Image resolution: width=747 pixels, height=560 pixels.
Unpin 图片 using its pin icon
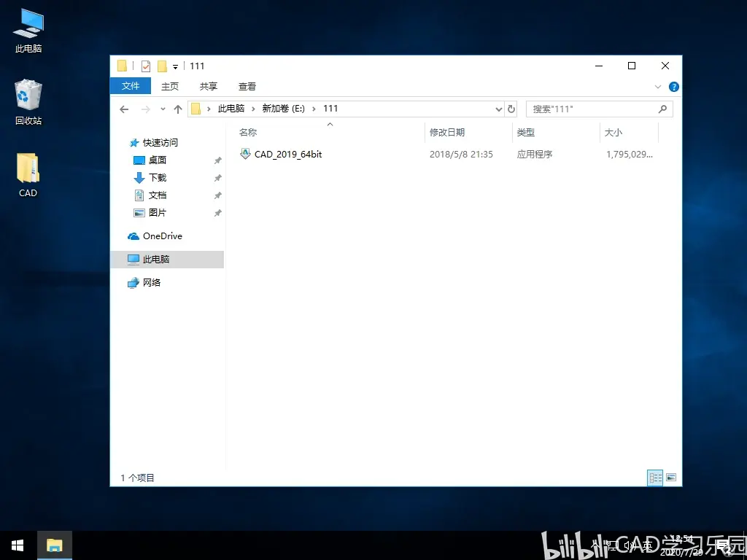[x=217, y=214]
